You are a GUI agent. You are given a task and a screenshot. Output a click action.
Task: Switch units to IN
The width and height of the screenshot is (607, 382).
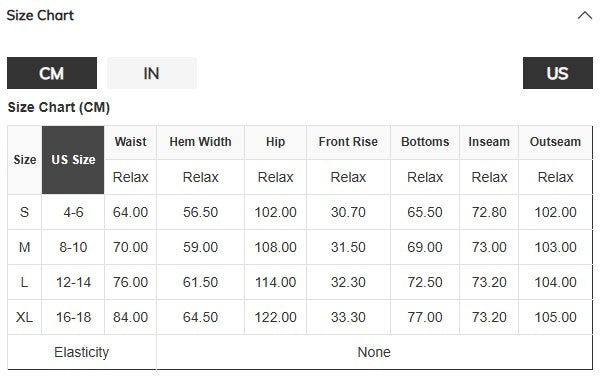pyautogui.click(x=152, y=73)
